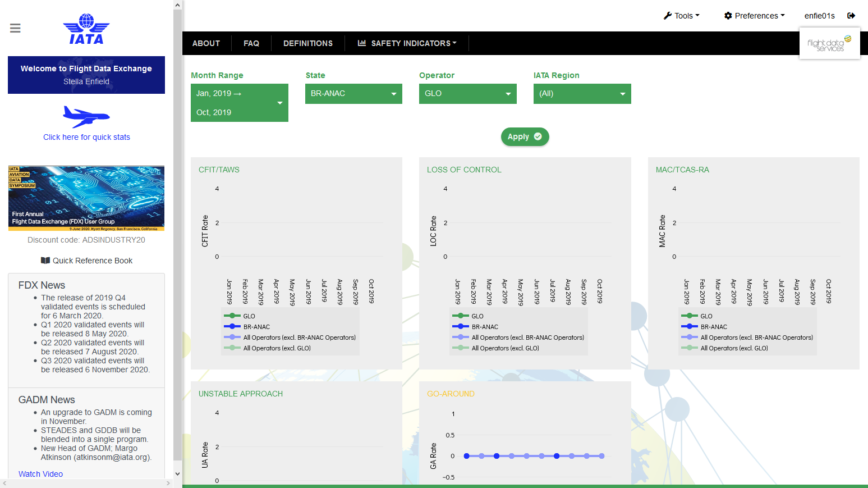Click the sidebar scroll down arrow

pyautogui.click(x=177, y=474)
